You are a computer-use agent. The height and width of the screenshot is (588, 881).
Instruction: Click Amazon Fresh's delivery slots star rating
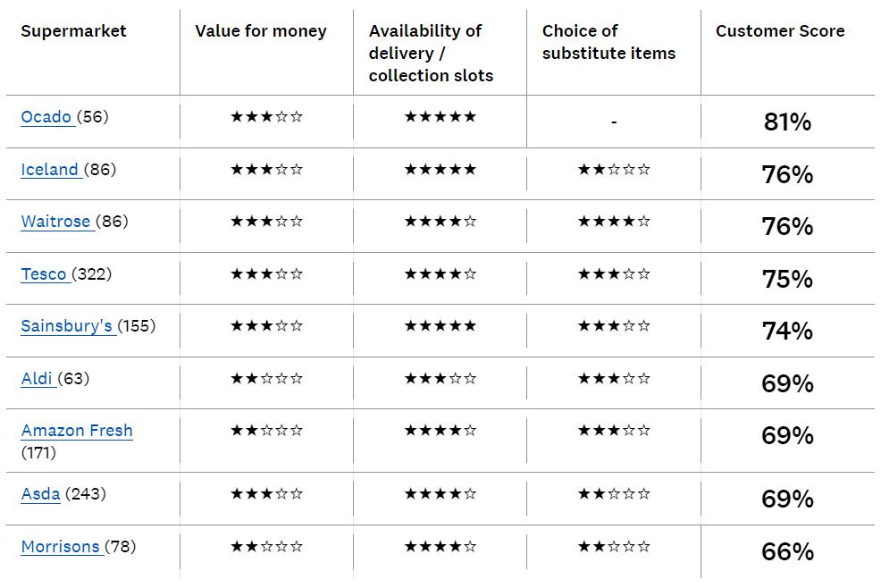point(440,431)
